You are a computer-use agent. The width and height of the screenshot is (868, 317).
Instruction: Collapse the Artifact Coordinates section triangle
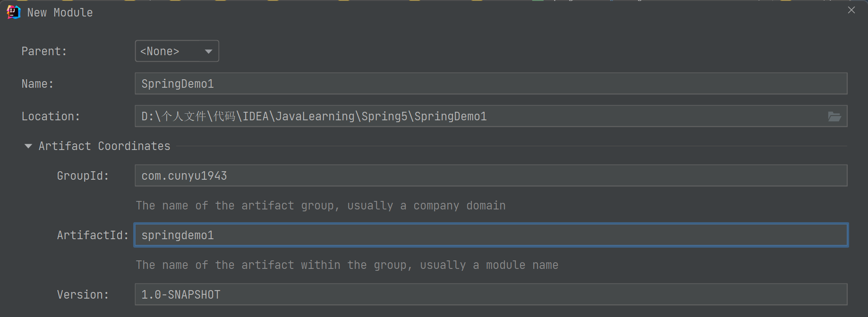(28, 146)
